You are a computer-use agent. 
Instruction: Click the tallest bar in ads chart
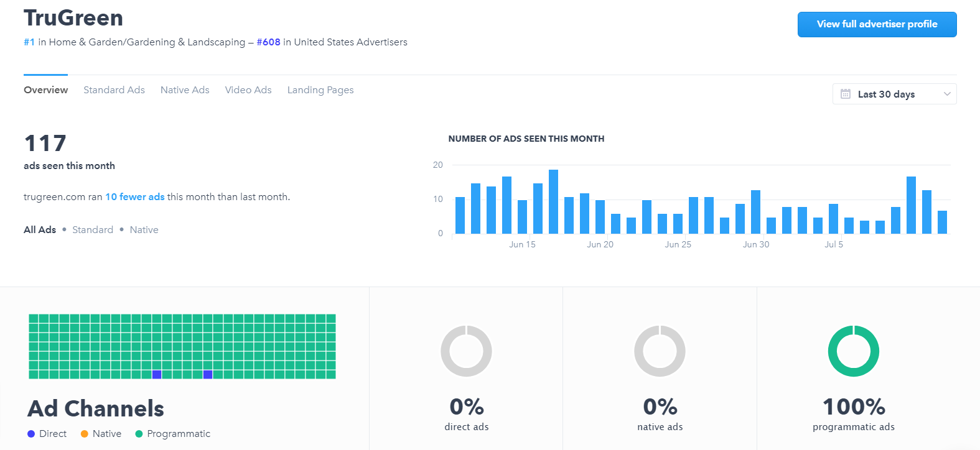click(x=553, y=201)
